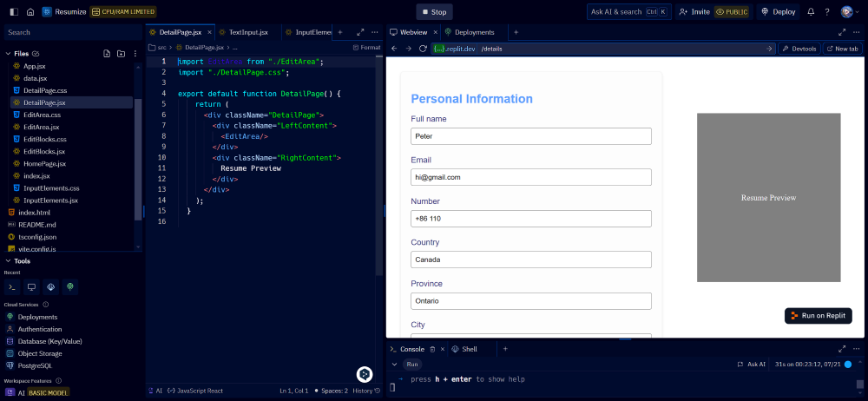
Task: Collapse the Files section
Action: pyautogui.click(x=8, y=54)
